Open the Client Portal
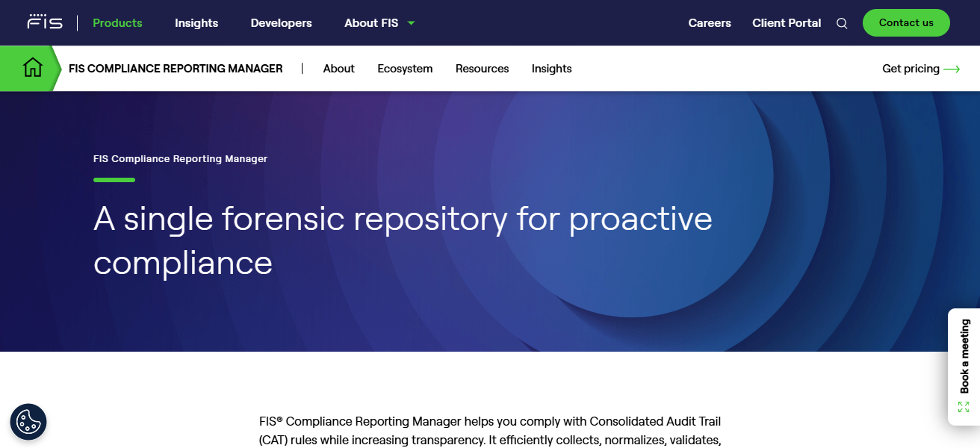 coord(787,23)
